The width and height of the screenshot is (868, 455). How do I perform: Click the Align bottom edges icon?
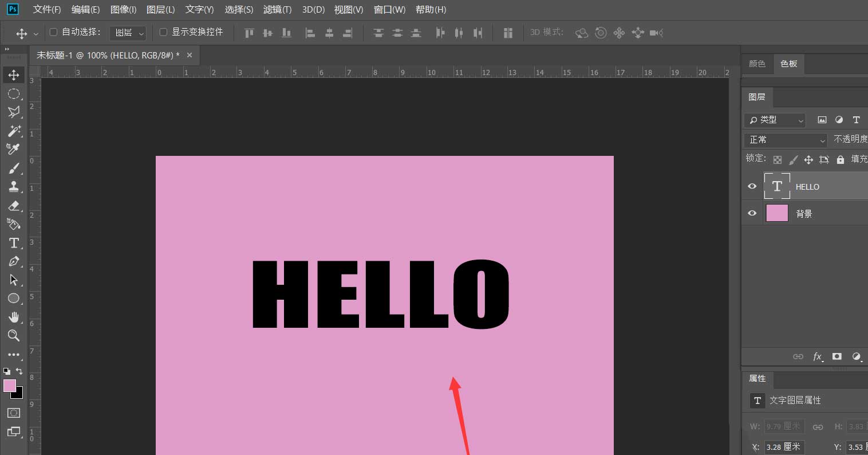[x=286, y=33]
